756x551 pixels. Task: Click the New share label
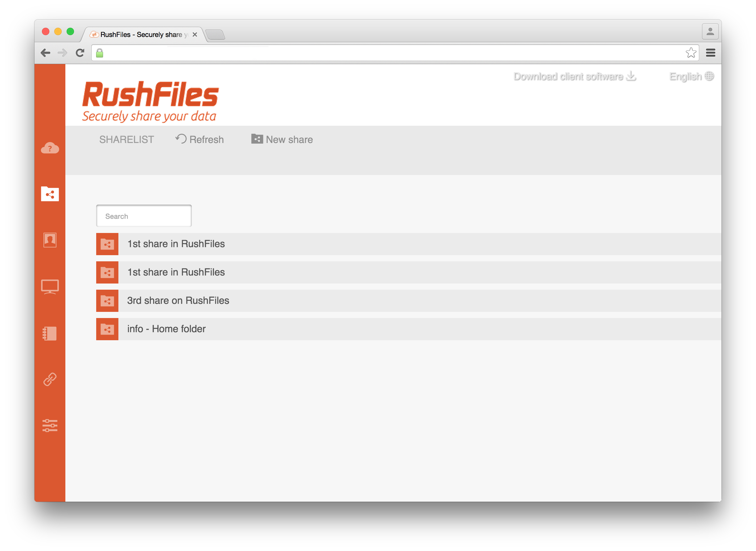pos(289,139)
